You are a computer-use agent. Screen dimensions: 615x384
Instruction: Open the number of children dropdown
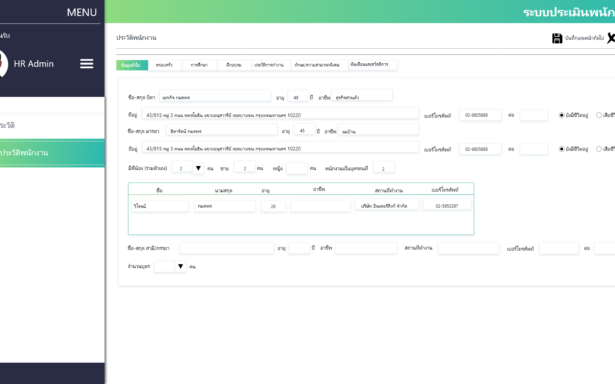(180, 266)
